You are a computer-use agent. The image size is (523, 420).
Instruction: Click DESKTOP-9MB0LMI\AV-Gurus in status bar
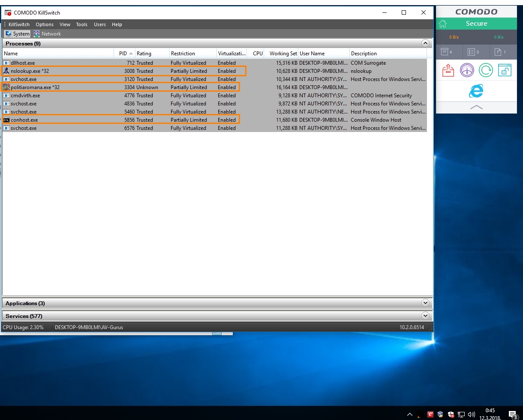[89, 327]
